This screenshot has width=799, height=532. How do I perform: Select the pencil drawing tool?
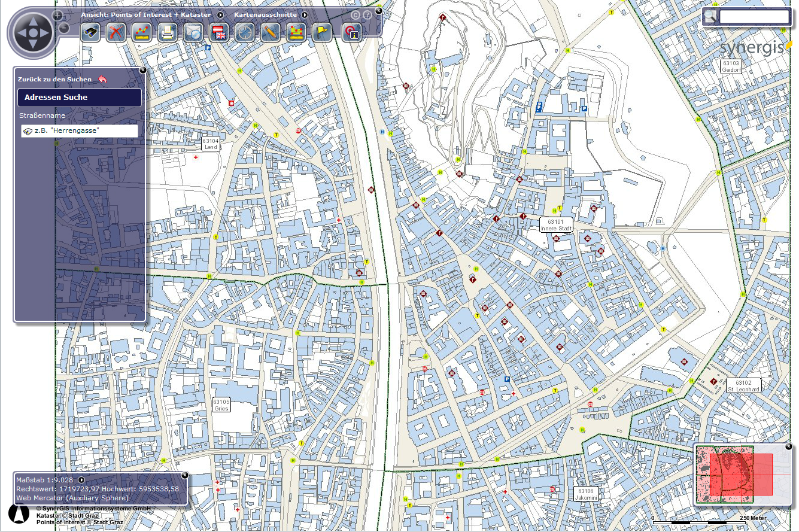pyautogui.click(x=271, y=33)
